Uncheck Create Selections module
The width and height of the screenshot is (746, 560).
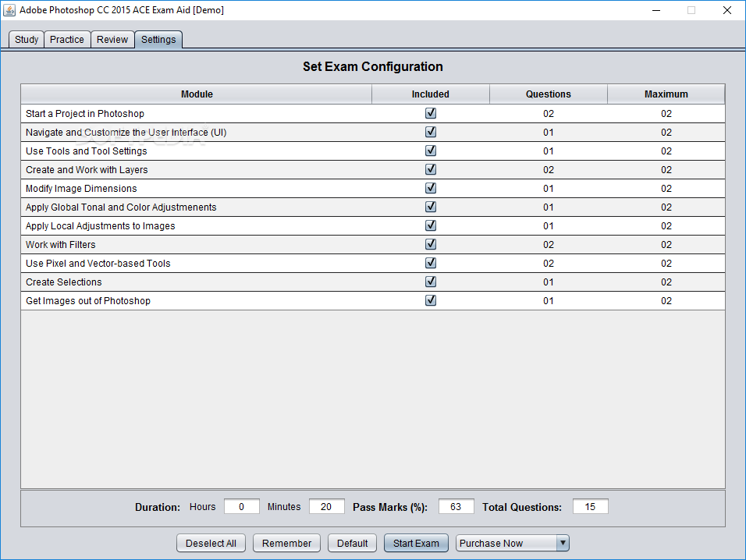pyautogui.click(x=431, y=282)
